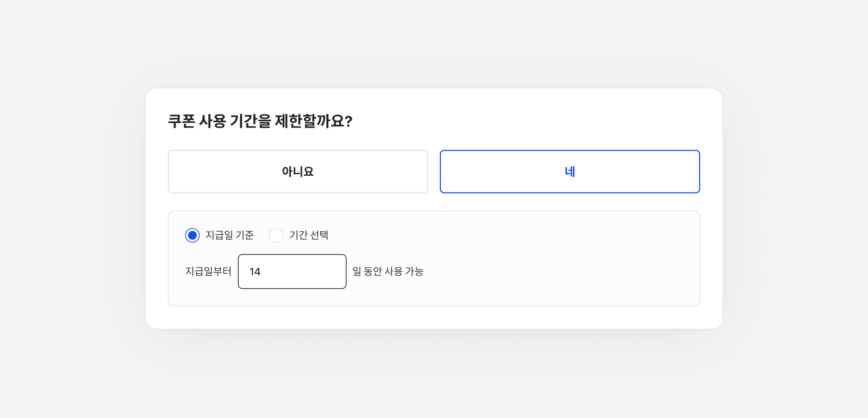868x418 pixels.
Task: Click the left edge of 아니요 button
Action: tap(175, 171)
